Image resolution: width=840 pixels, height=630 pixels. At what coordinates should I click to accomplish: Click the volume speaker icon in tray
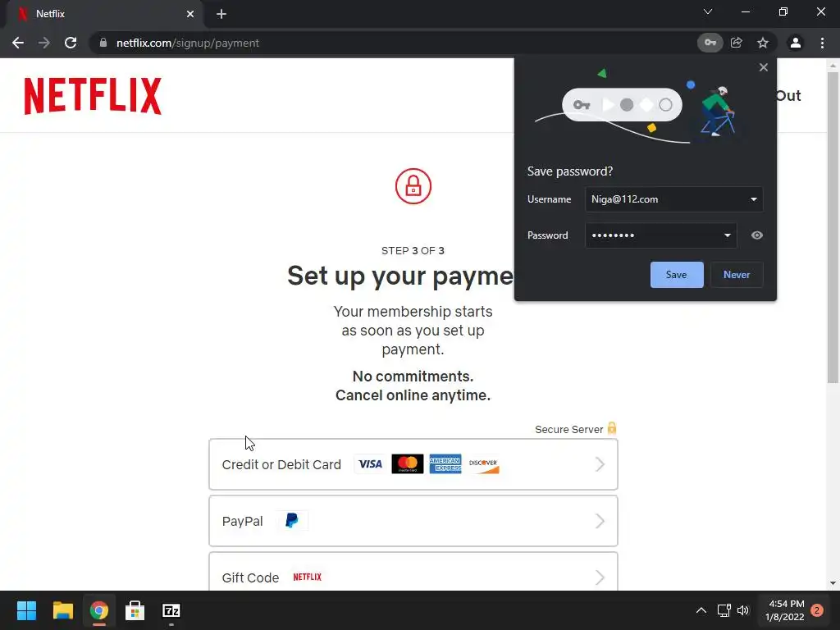tap(743, 610)
